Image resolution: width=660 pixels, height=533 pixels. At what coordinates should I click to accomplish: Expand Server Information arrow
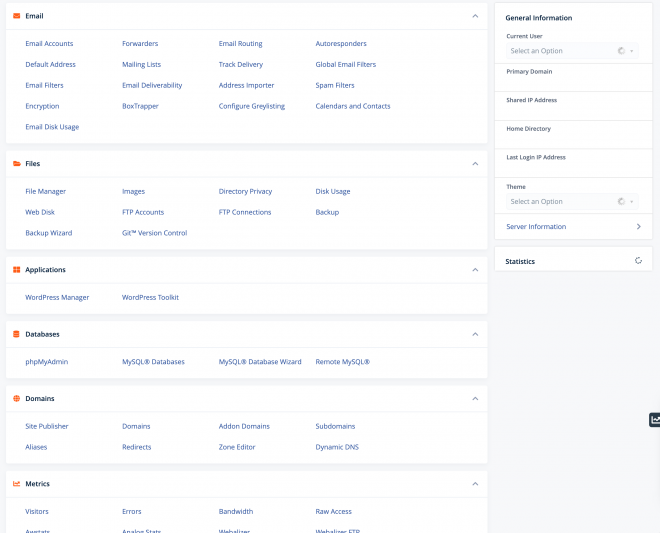click(x=639, y=227)
